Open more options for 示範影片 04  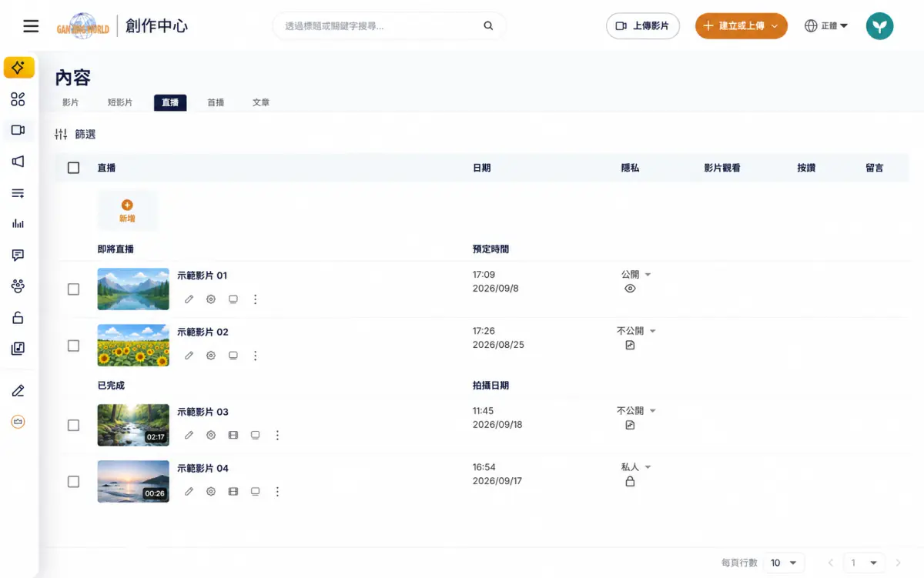[x=278, y=491]
